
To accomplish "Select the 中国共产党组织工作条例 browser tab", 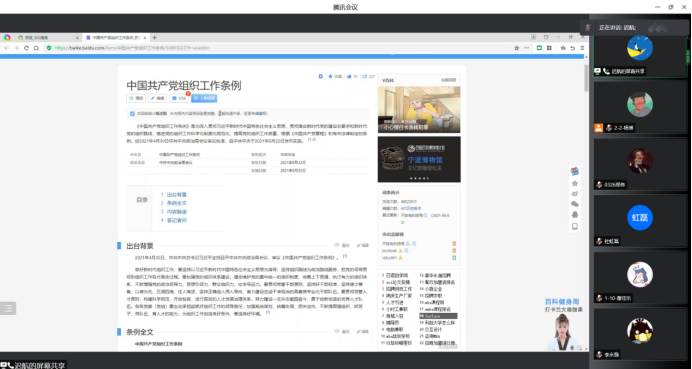I will (116, 38).
